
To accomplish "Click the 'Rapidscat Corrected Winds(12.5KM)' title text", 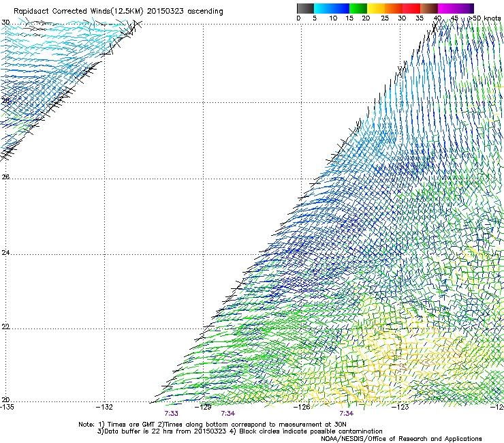I will click(x=78, y=12).
